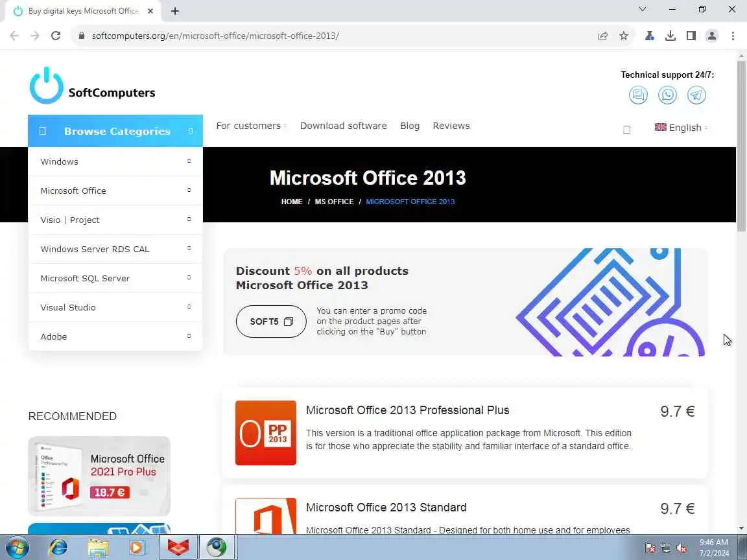Image resolution: width=747 pixels, height=560 pixels.
Task: Open the live chat support icon
Action: click(638, 95)
